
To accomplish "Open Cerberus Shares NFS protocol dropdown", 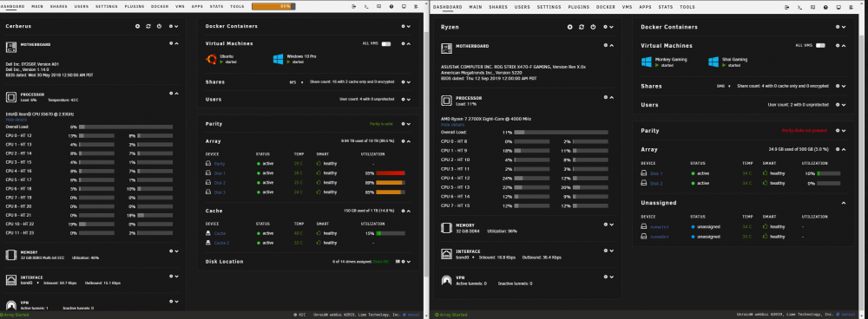I will coord(297,81).
